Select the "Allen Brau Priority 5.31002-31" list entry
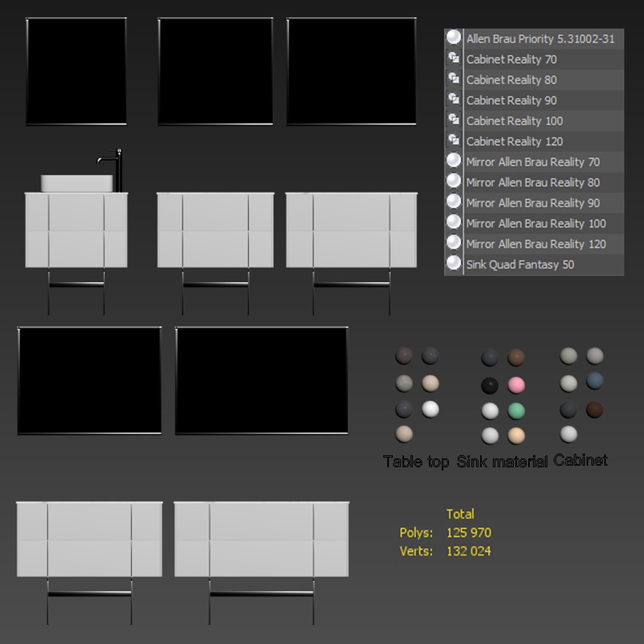Screen dimensions: 644x644 click(x=540, y=39)
